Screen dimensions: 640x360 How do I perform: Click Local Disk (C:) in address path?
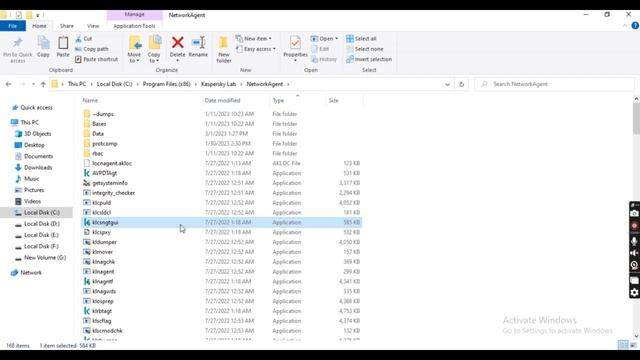click(114, 84)
